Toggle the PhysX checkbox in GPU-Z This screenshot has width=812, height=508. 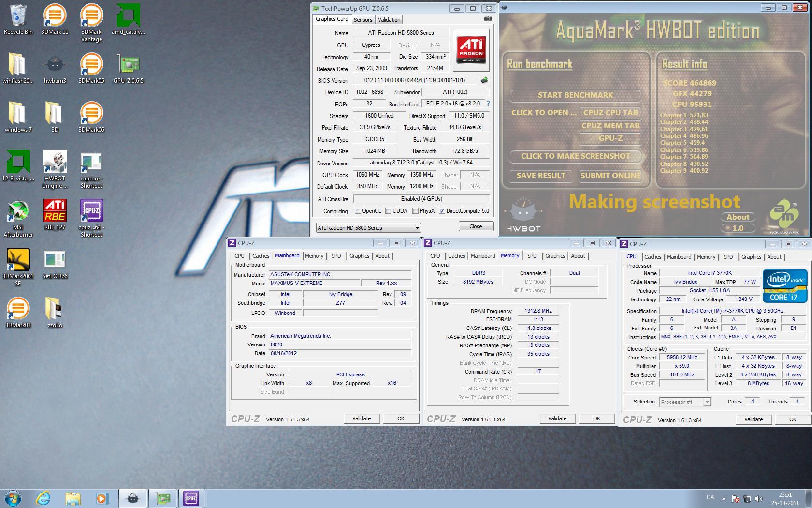point(415,211)
